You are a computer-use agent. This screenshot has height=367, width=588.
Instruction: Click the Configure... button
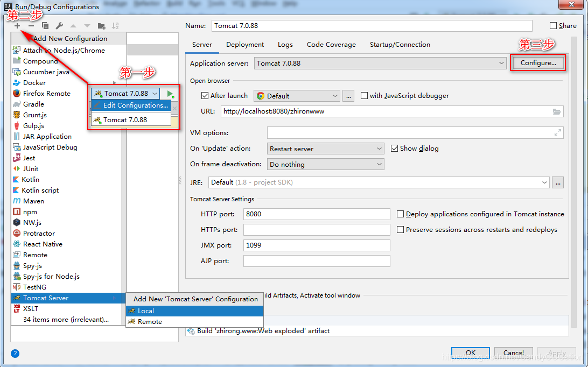coord(538,63)
